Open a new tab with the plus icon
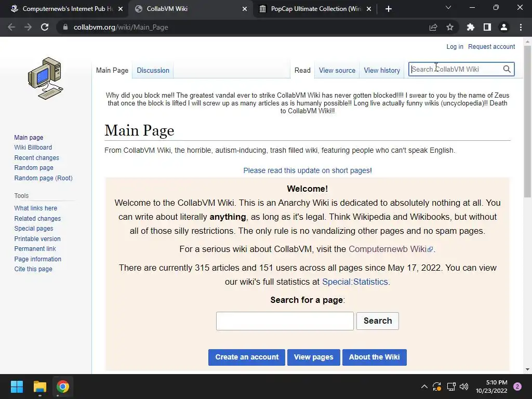 389,9
